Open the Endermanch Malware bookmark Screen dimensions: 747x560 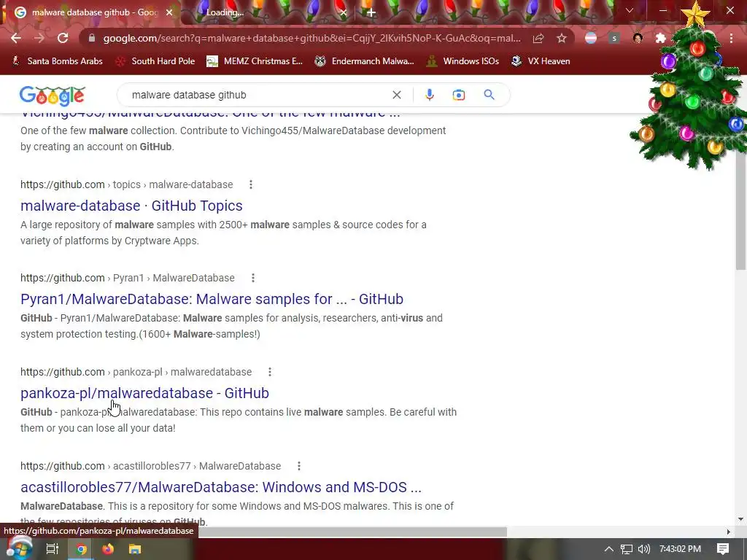pos(365,61)
